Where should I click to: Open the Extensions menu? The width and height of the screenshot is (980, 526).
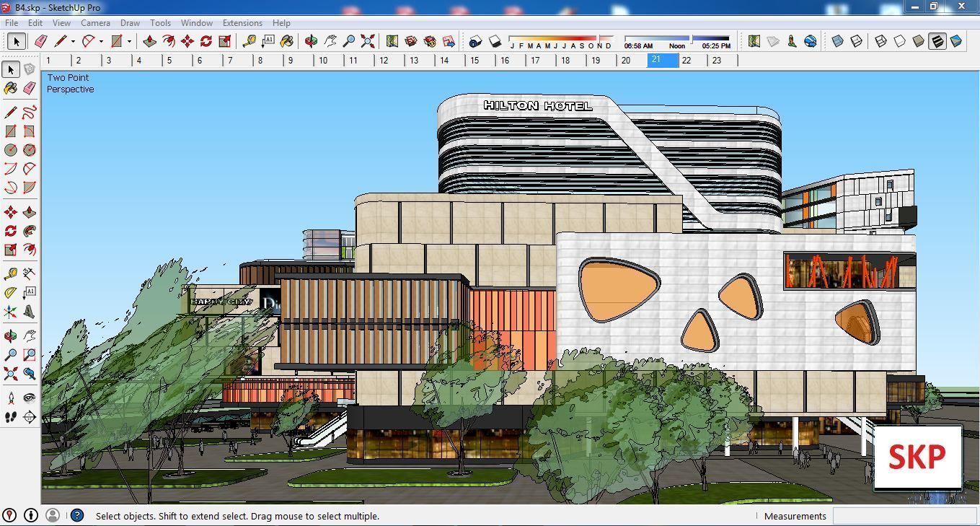[242, 22]
